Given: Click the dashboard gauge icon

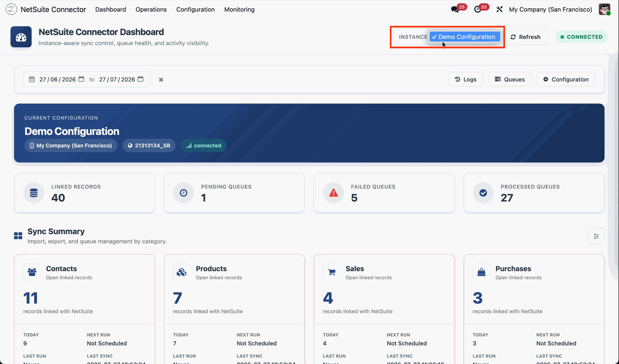Looking at the screenshot, I should (x=21, y=37).
